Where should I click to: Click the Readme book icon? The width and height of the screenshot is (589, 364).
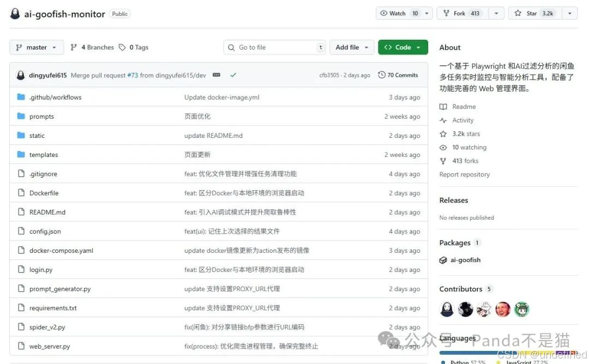tap(443, 107)
